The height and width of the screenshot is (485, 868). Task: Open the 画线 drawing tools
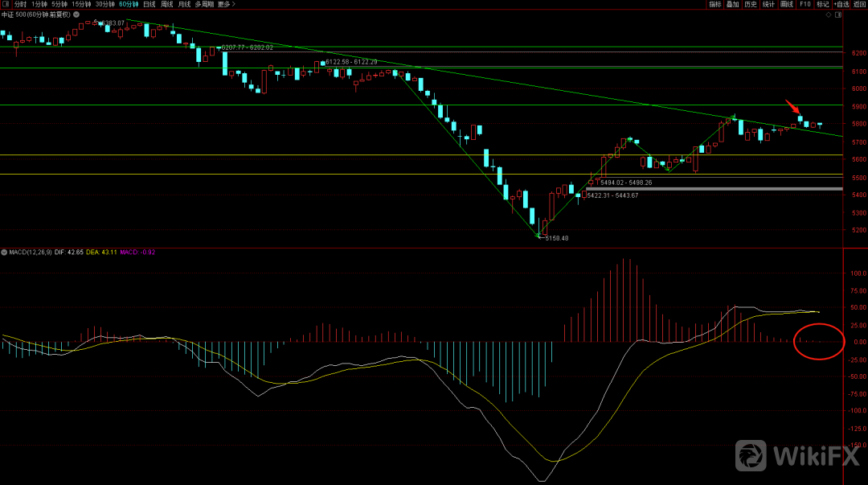[x=786, y=4]
